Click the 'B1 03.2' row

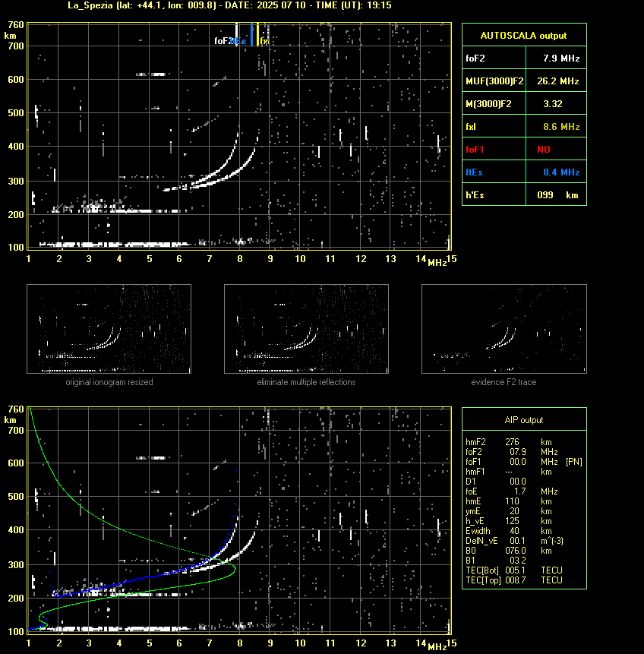click(496, 561)
